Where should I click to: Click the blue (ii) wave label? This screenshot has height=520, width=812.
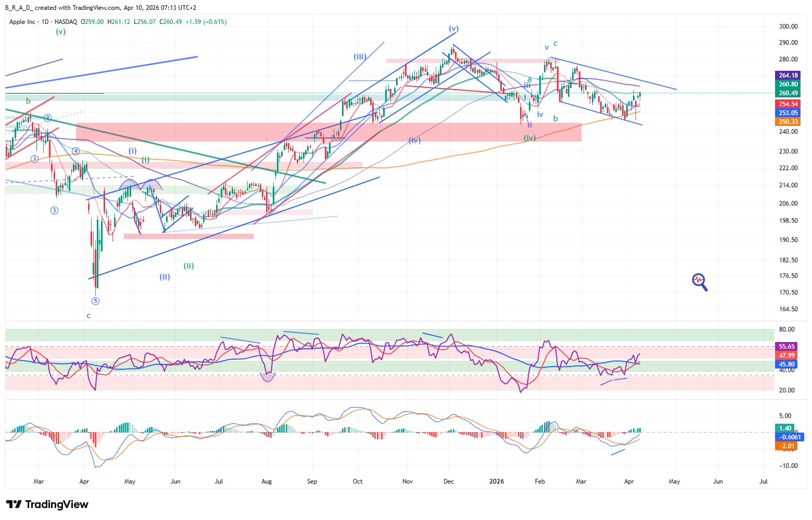(164, 277)
